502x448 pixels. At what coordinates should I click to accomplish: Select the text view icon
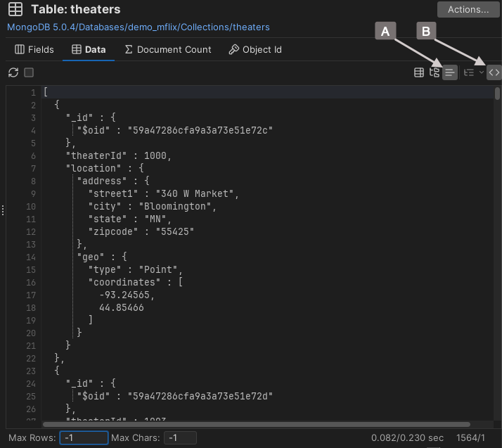coord(450,72)
